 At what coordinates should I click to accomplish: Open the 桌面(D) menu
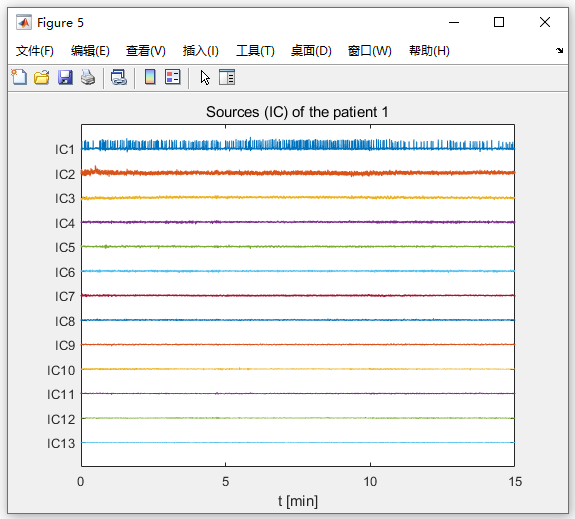tap(311, 51)
